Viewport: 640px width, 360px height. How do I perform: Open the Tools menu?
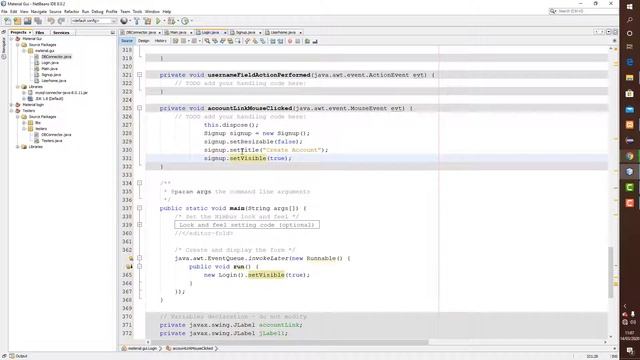click(138, 11)
